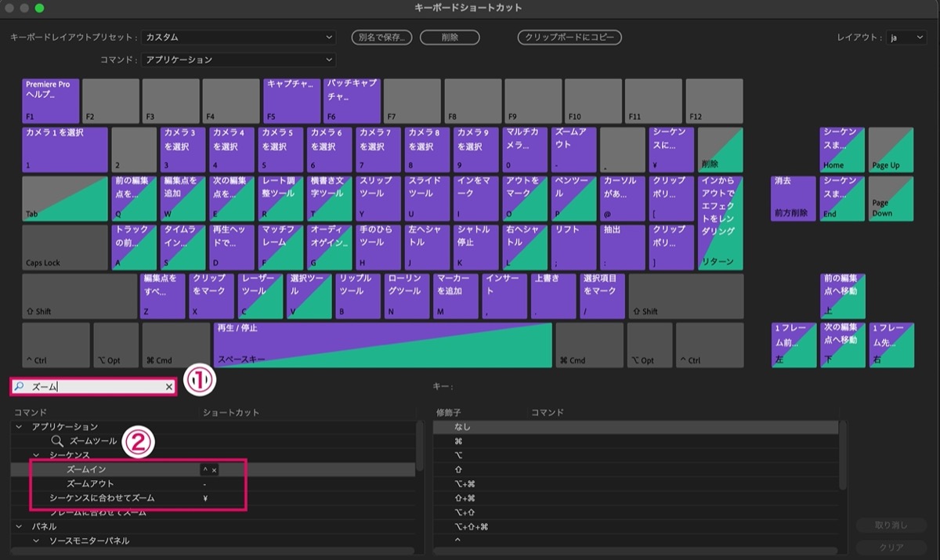Select the ズームツール magnifier icon in the command list
The height and width of the screenshot is (560, 940).
tap(57, 441)
